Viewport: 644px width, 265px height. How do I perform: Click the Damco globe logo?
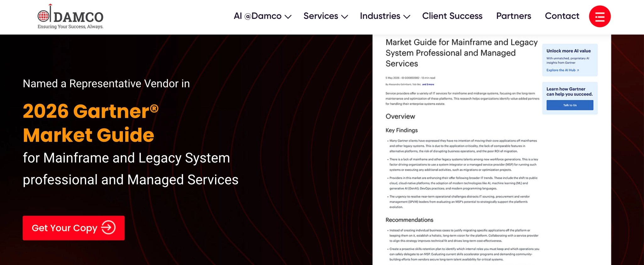(44, 15)
